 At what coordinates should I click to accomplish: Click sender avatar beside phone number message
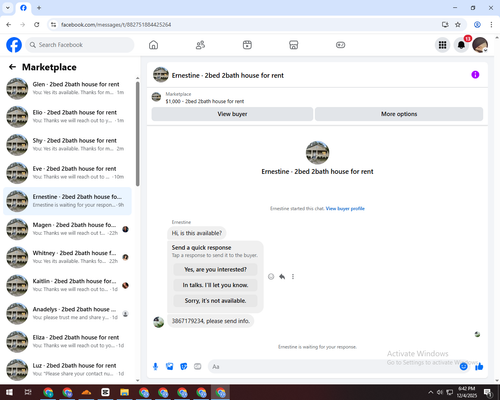pyautogui.click(x=158, y=322)
